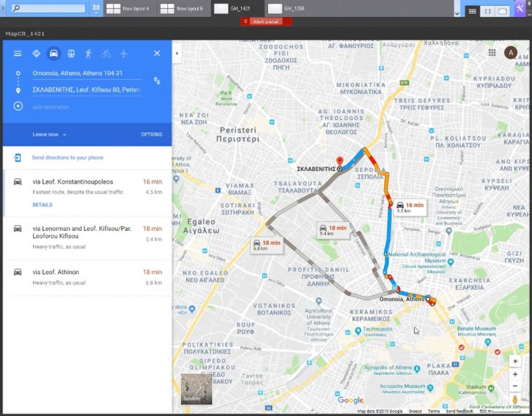
Task: Choose the cycling travel mode
Action: (106, 53)
